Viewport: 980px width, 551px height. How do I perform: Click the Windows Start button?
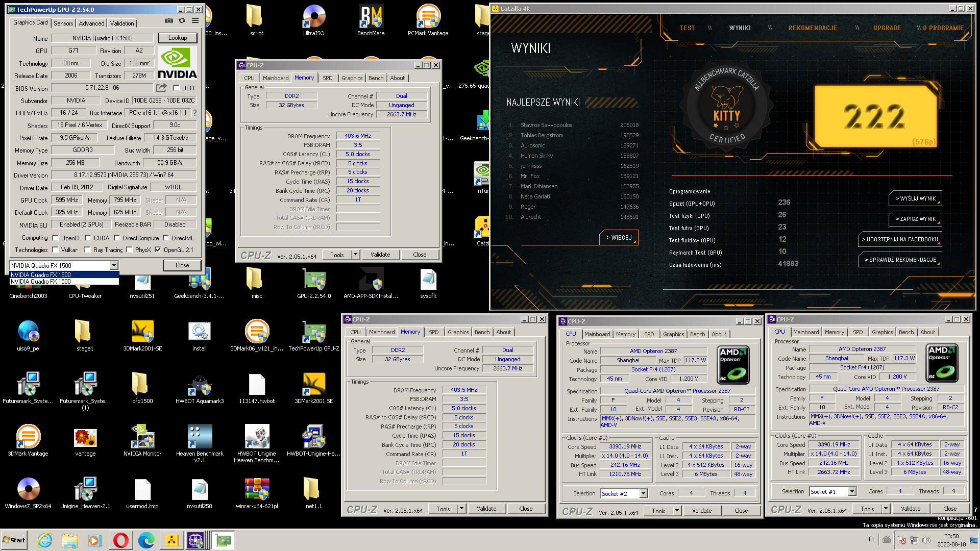(14, 540)
